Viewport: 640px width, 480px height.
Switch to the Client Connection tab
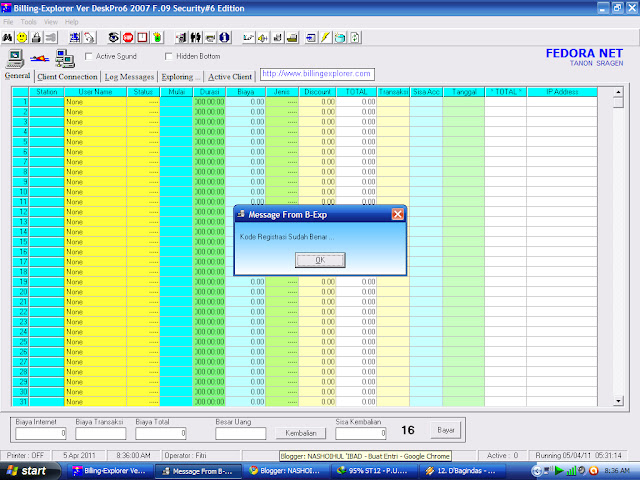[x=67, y=77]
